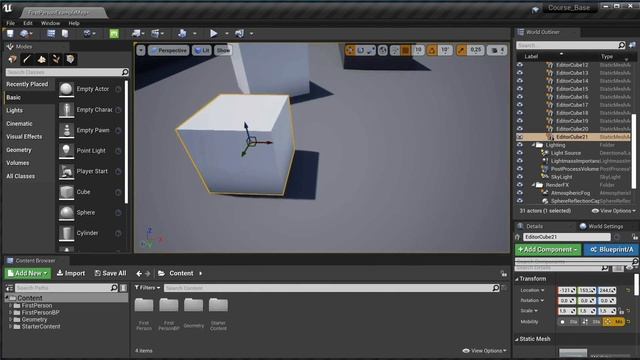The height and width of the screenshot is (360, 640).
Task: Click the Add New button in Content Browser
Action: point(28,273)
